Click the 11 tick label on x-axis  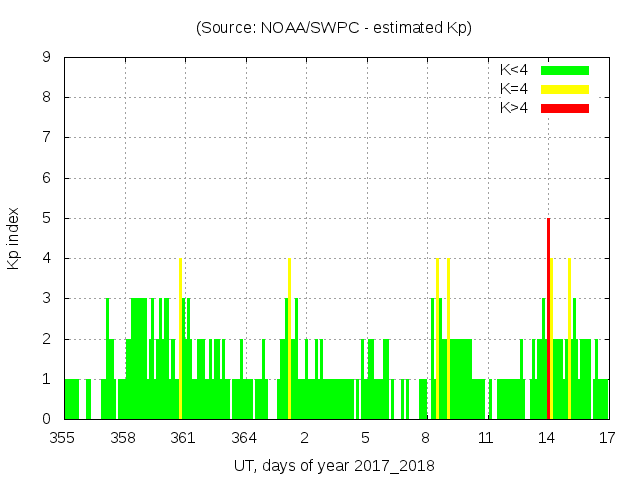point(486,438)
